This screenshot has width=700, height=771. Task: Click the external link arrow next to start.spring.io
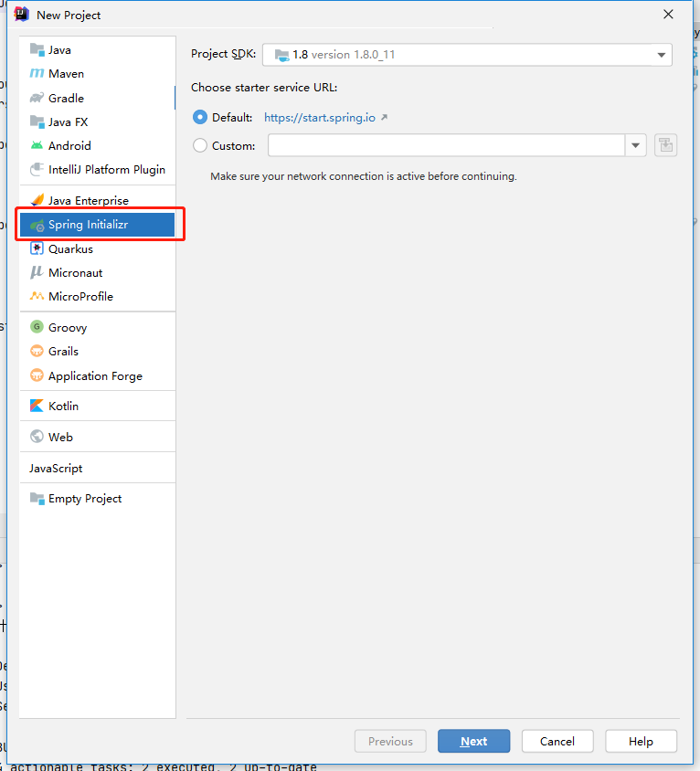click(384, 118)
